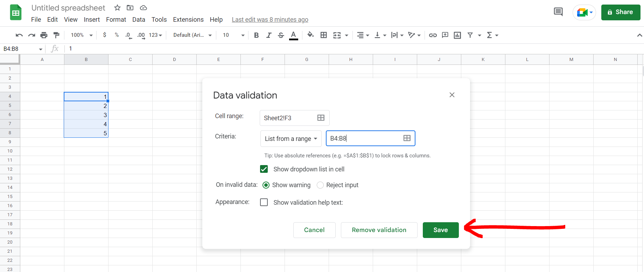644x272 pixels.
Task: Open the fill color picker
Action: 310,35
